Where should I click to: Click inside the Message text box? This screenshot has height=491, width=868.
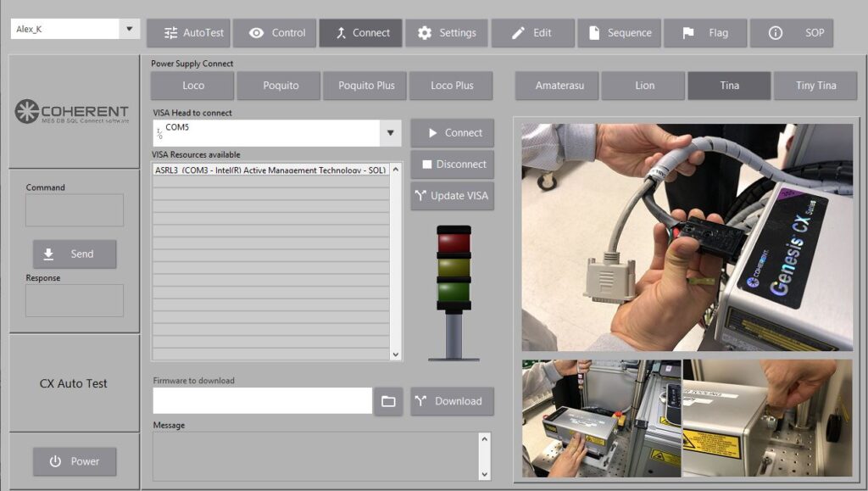(x=315, y=457)
